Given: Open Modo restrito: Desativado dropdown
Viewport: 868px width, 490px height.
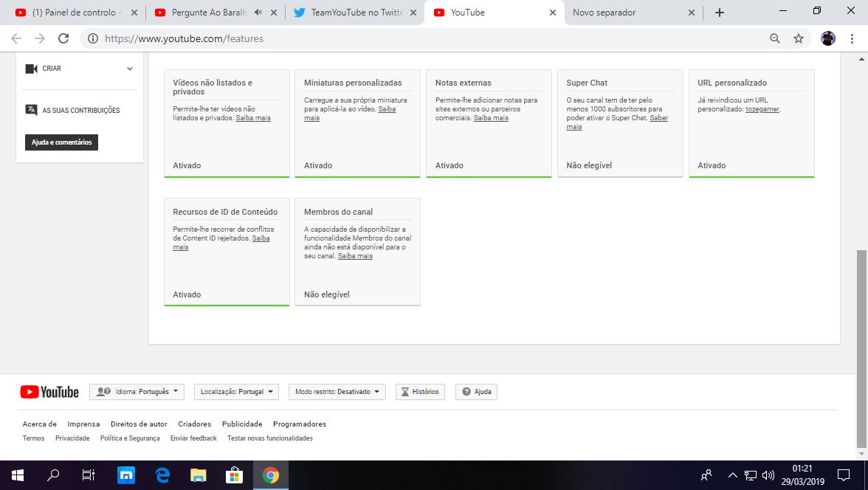Looking at the screenshot, I should (x=337, y=391).
